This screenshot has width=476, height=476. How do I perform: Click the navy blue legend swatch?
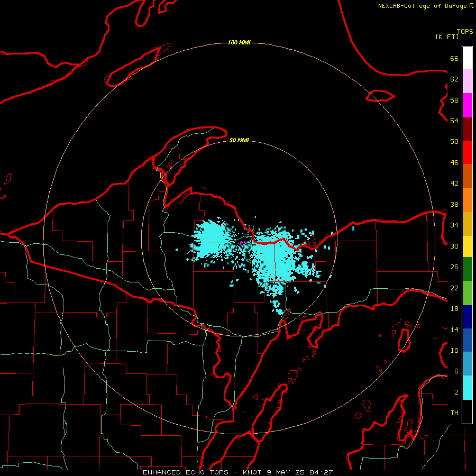pos(467,317)
